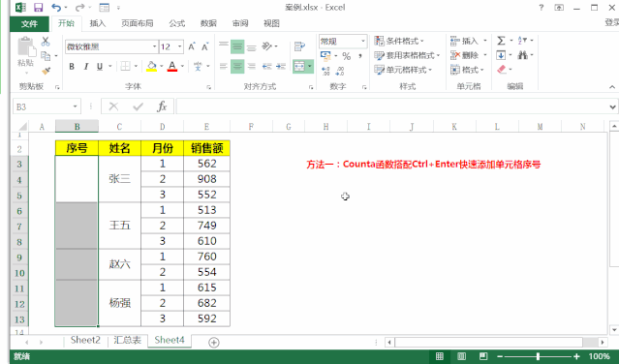Open Conditional Formatting (条件格式) menu
The width and height of the screenshot is (619, 364).
coord(399,41)
